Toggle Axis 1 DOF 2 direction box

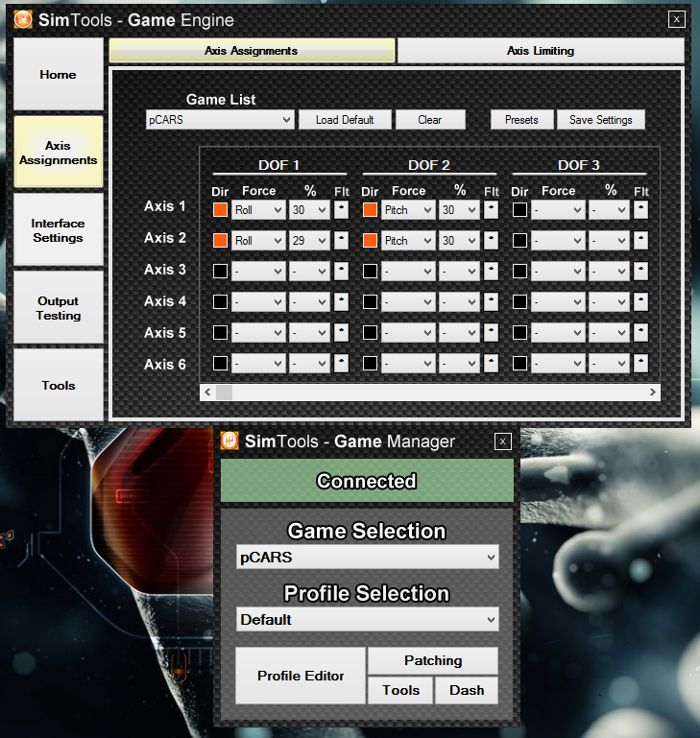370,209
